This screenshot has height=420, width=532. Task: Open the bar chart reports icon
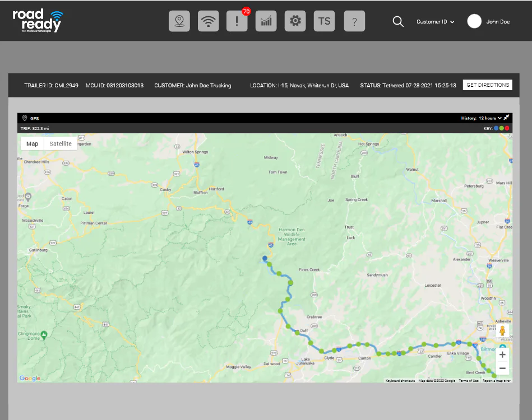(266, 21)
